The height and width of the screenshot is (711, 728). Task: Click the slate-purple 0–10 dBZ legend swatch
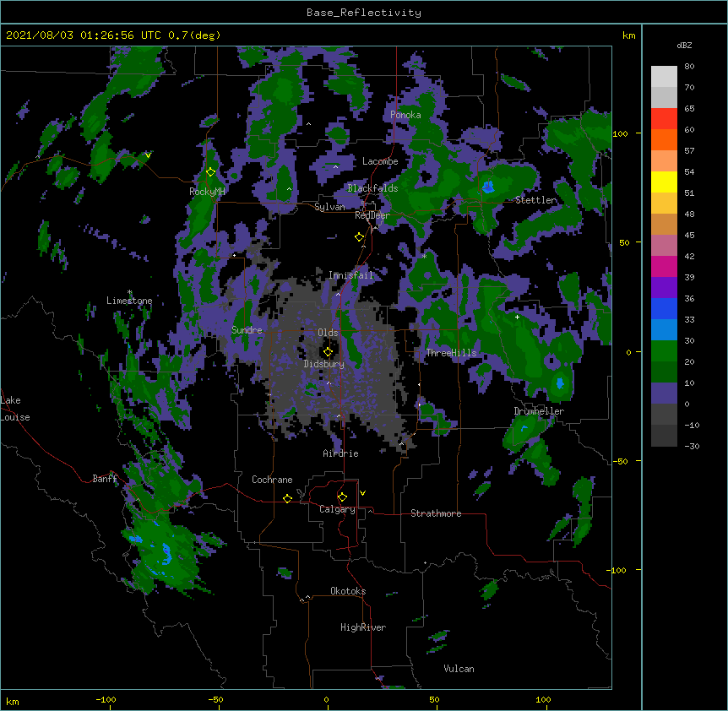click(x=664, y=393)
